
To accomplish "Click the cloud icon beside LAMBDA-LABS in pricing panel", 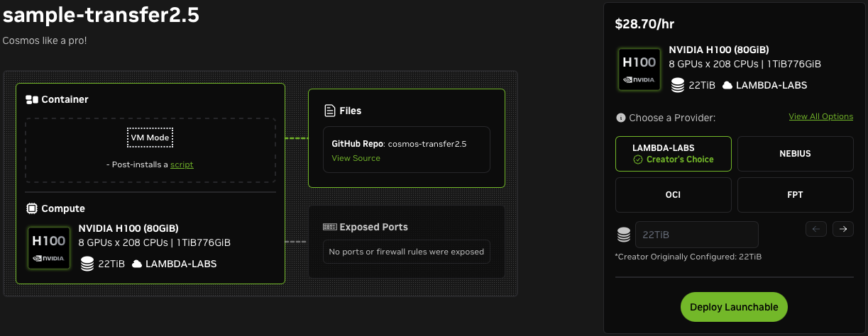I will (x=727, y=86).
